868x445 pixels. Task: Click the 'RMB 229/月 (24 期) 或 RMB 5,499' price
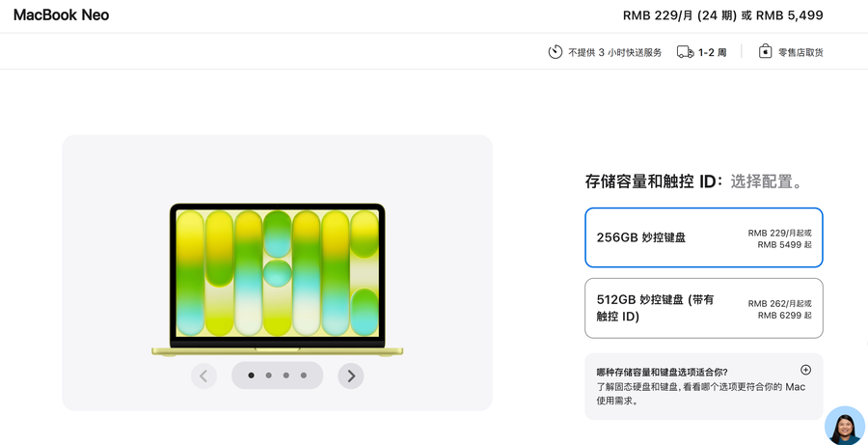[x=723, y=15]
